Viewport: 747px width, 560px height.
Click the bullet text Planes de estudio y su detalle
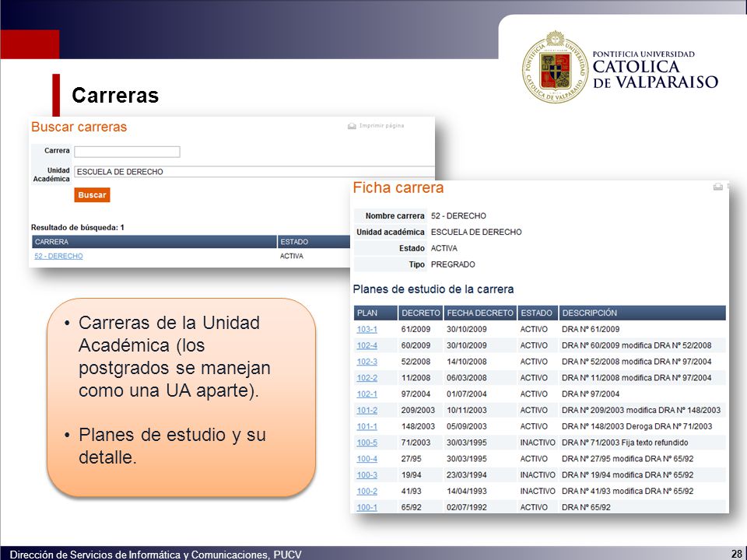172,446
